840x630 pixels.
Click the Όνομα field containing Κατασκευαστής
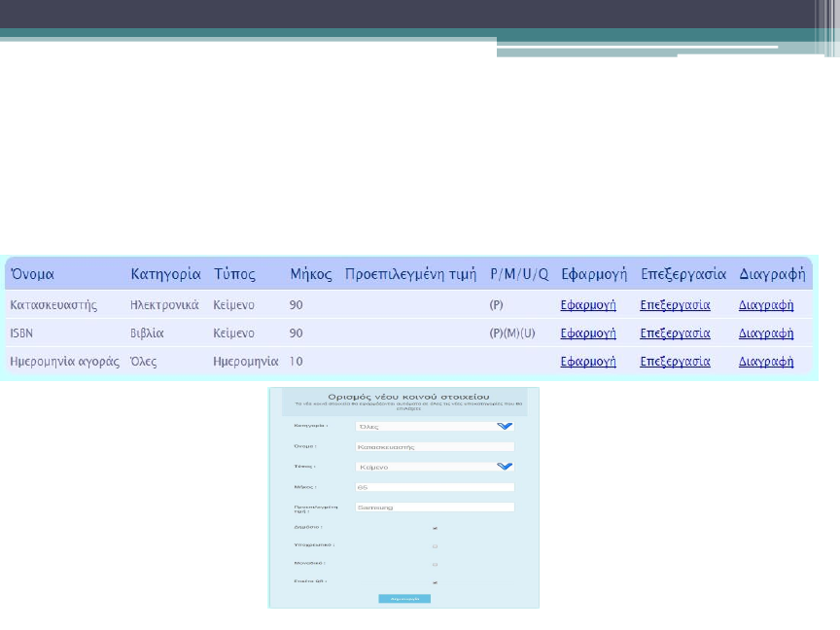(434, 446)
